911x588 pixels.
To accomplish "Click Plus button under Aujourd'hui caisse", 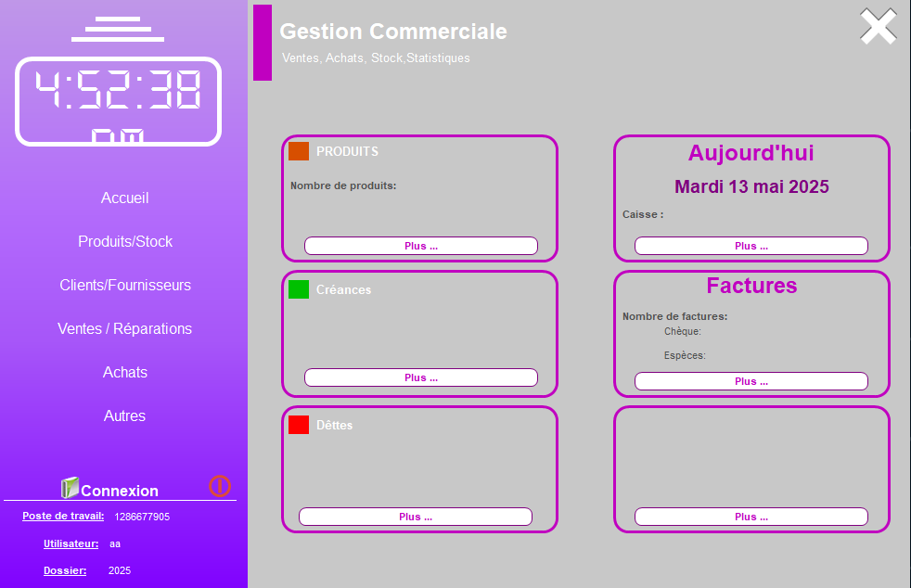I will (751, 246).
